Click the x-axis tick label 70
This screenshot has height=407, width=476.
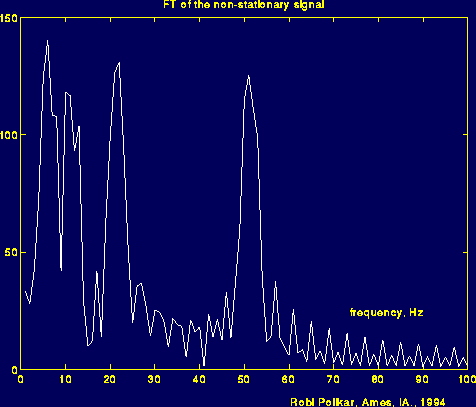pyautogui.click(x=333, y=379)
